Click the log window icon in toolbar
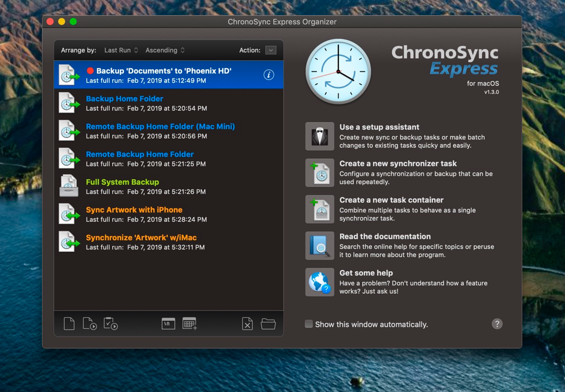Screen dimensions: 565x392 [168, 324]
